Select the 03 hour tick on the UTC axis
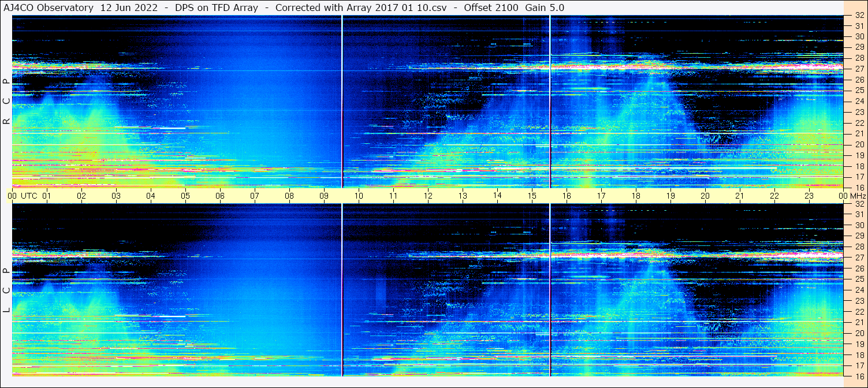The image size is (868, 388). point(116,196)
